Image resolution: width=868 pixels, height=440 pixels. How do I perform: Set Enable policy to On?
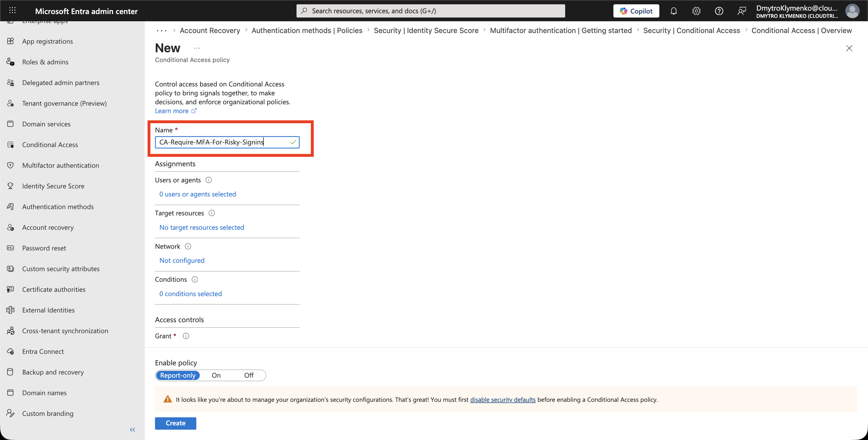pos(216,375)
